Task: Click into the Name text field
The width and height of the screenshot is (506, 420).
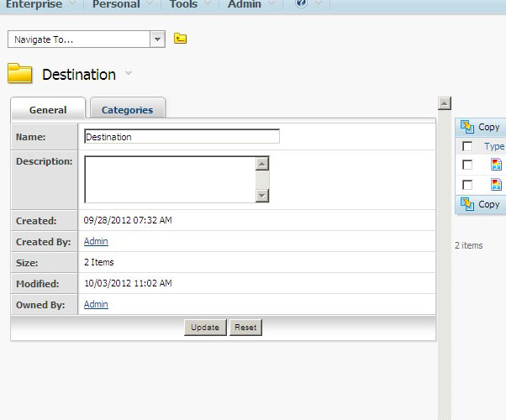Action: pyautogui.click(x=182, y=137)
